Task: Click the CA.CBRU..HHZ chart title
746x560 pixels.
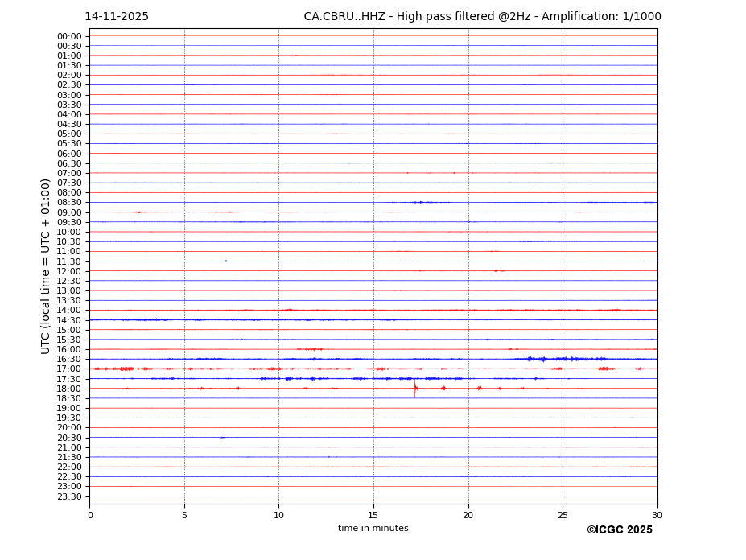Action: (x=482, y=17)
